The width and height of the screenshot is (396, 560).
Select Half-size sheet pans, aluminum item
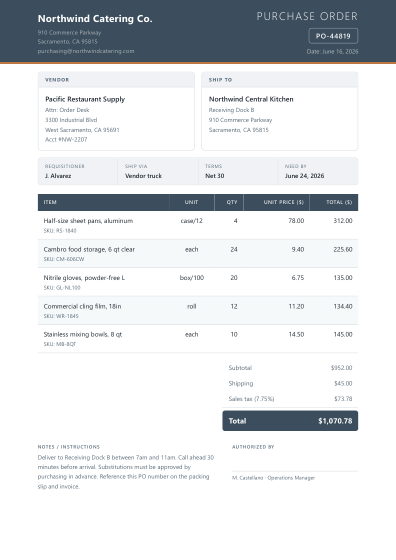(88, 221)
